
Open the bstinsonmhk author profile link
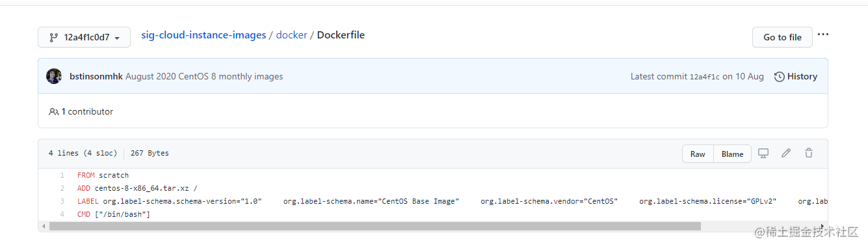96,76
